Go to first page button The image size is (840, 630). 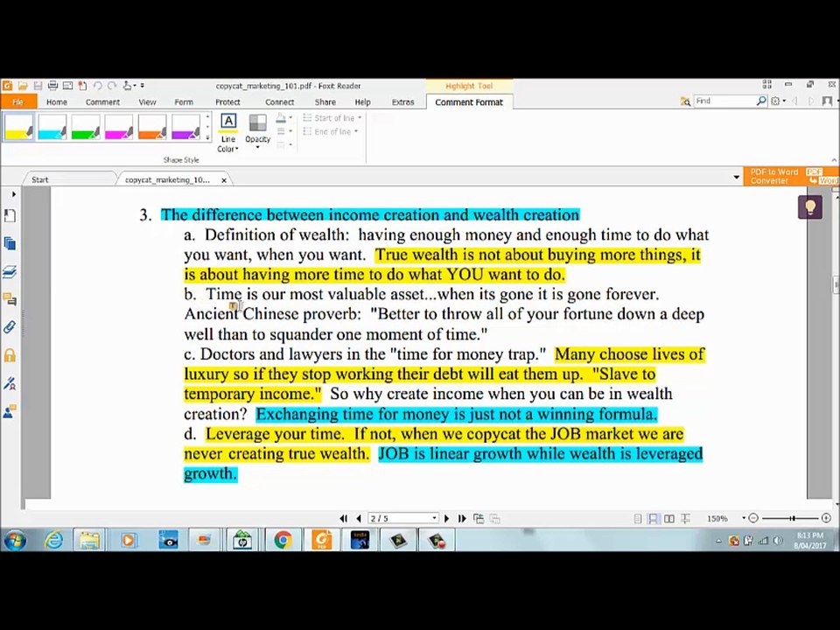pos(343,518)
